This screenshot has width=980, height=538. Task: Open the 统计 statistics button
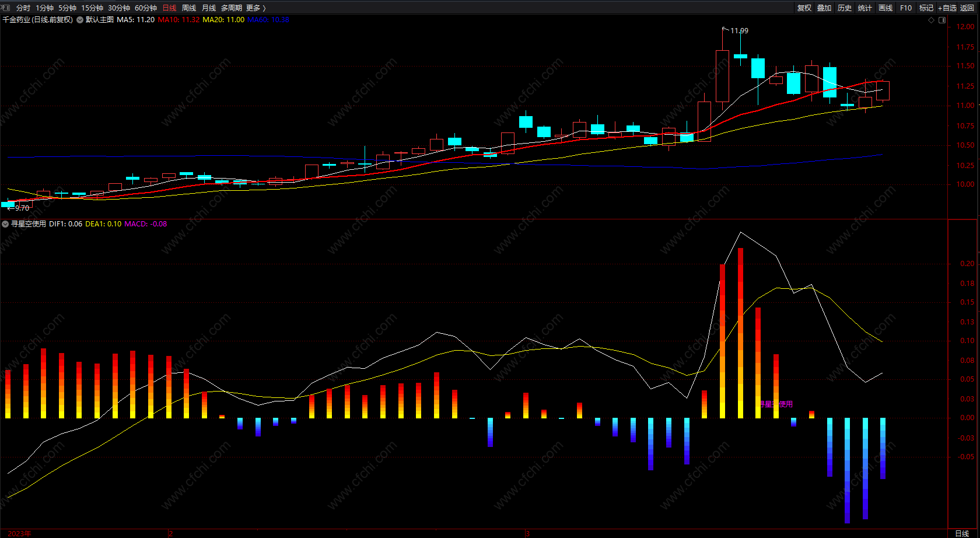point(865,8)
